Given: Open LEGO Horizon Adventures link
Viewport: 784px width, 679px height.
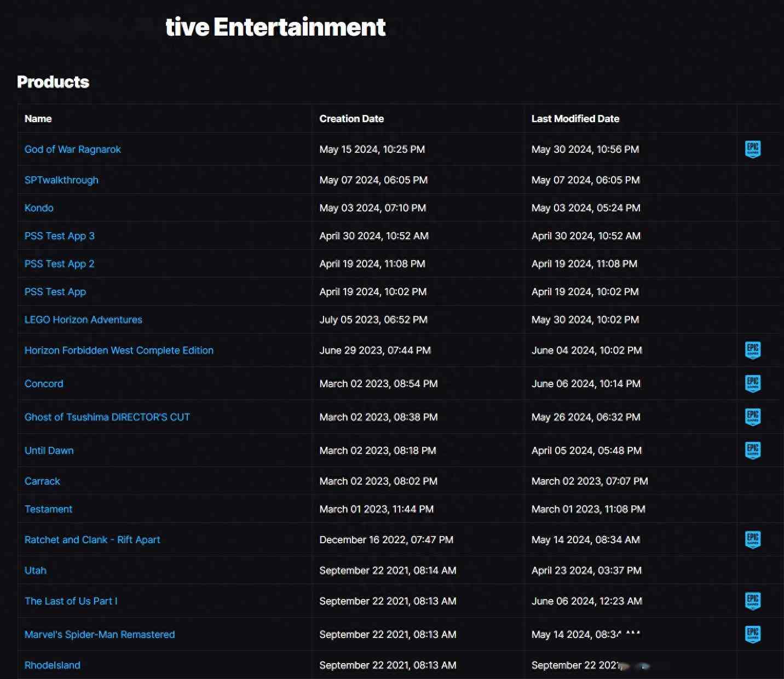Looking at the screenshot, I should (83, 320).
